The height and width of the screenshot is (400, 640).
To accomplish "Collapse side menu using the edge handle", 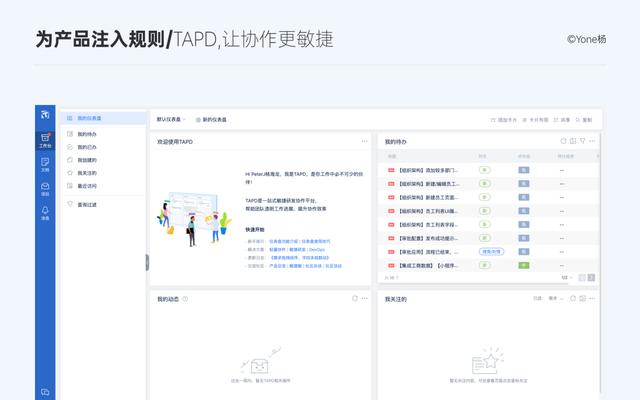I will pos(147,262).
